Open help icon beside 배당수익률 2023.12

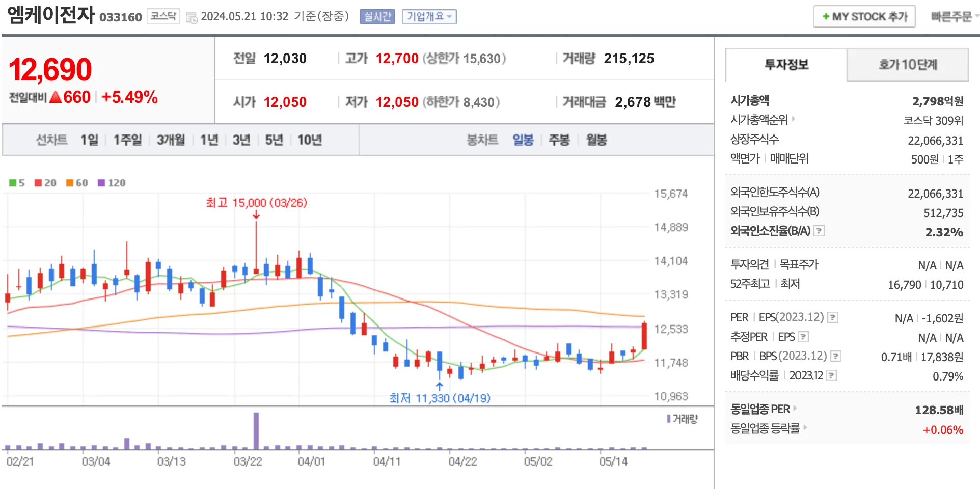pyautogui.click(x=831, y=375)
